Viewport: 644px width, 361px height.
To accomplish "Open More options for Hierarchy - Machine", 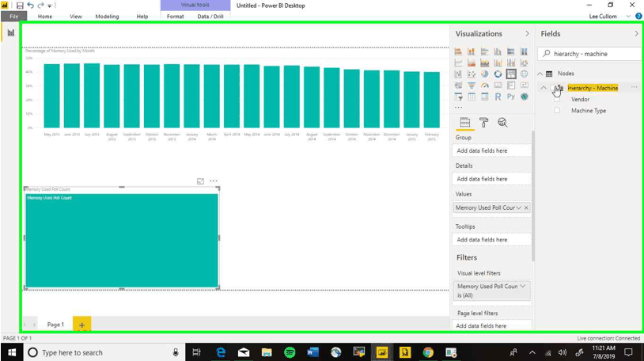I will coord(635,87).
